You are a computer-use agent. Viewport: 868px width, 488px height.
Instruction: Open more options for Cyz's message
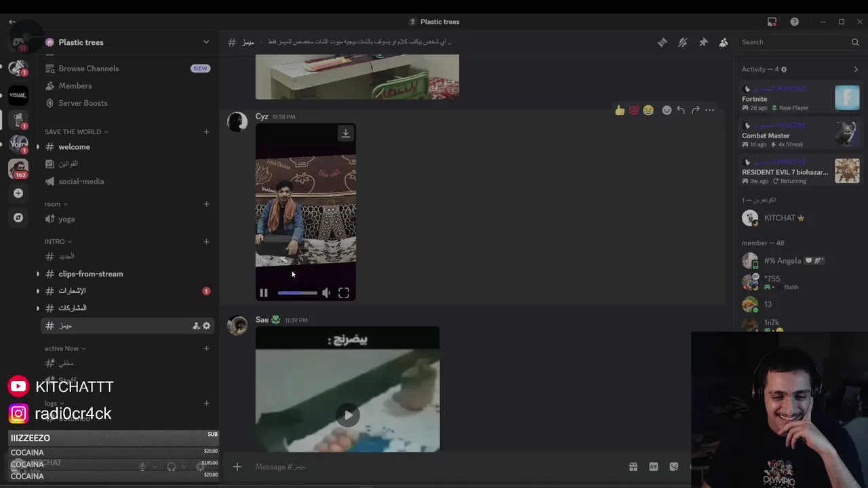(709, 110)
